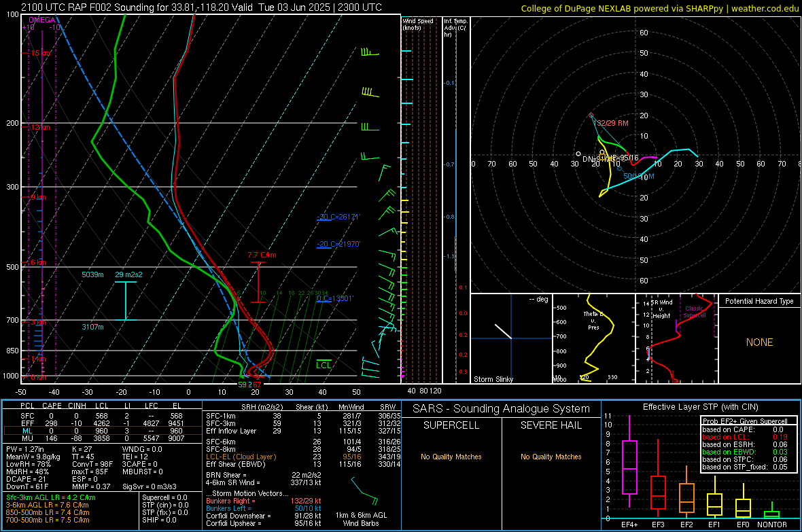Click the Potential Hazard Type header
This screenshot has height=532, width=802.
point(760,301)
